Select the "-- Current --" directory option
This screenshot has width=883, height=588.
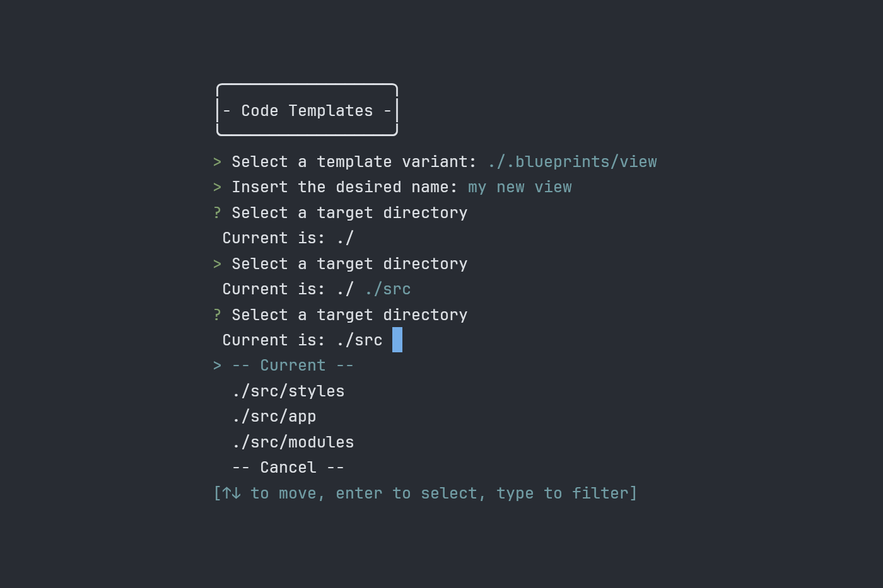coord(293,366)
